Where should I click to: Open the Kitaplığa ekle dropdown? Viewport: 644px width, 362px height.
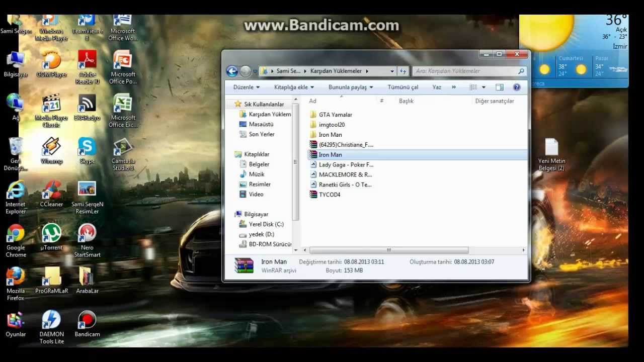coord(294,87)
